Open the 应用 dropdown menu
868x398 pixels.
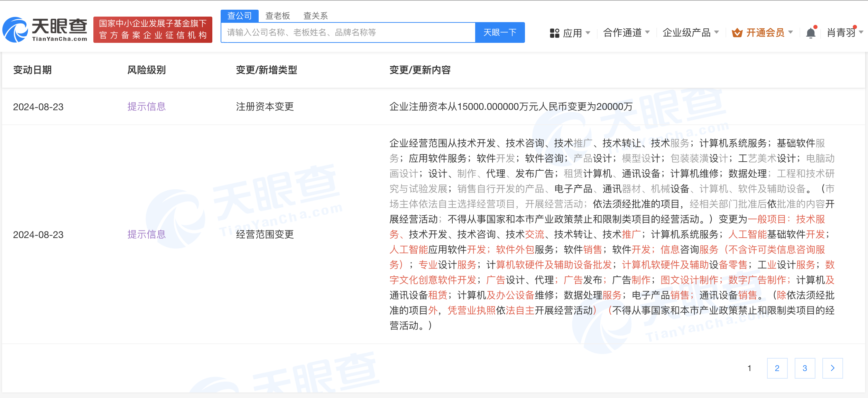[574, 32]
